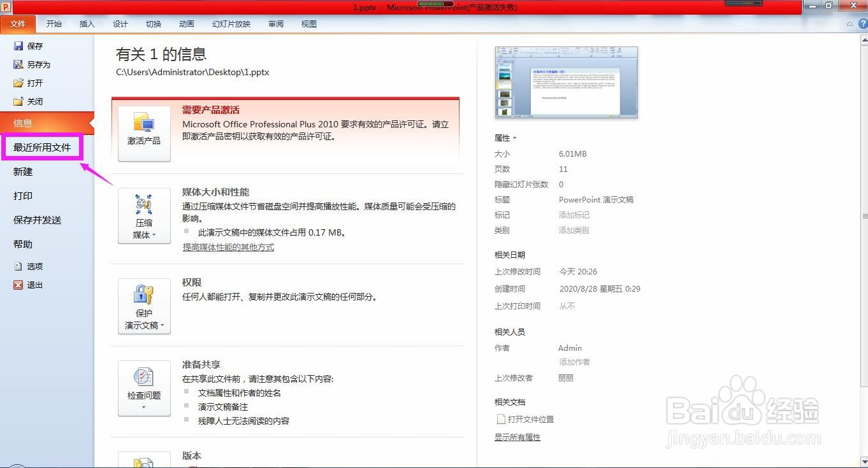Open a file via 打开 entry
868x468 pixels.
28,83
